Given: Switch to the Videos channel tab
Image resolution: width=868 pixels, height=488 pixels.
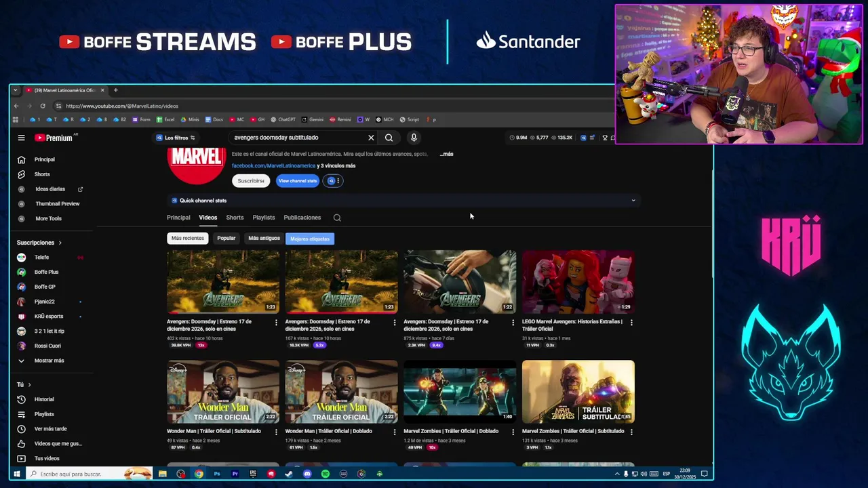Looking at the screenshot, I should (x=208, y=218).
